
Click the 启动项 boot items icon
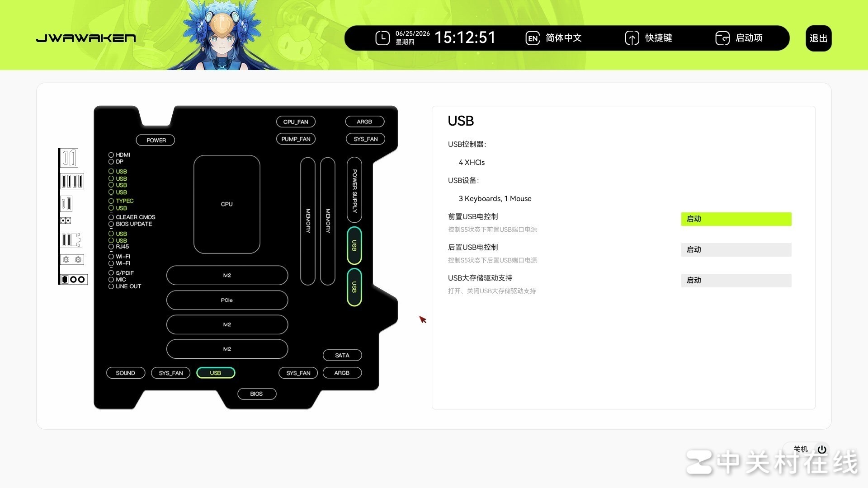click(x=722, y=38)
